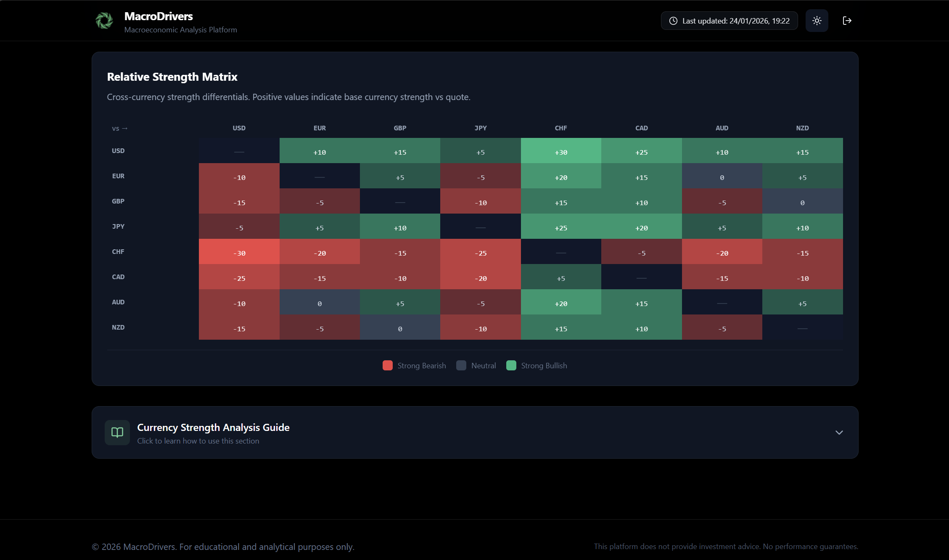Click the MacroDrivers title text
The image size is (949, 560).
click(159, 16)
